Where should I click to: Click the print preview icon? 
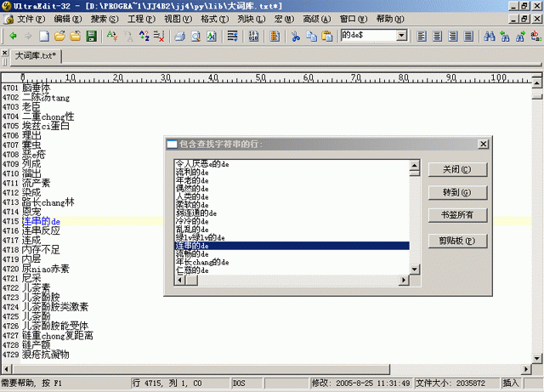[195, 36]
